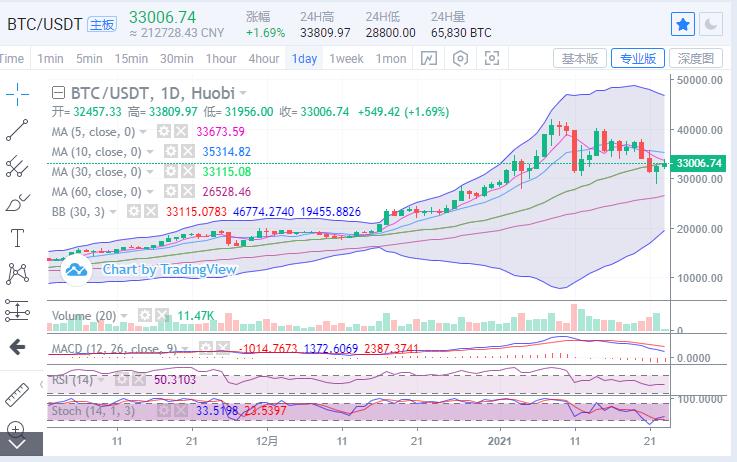Switch to 1hour timeframe

click(221, 59)
